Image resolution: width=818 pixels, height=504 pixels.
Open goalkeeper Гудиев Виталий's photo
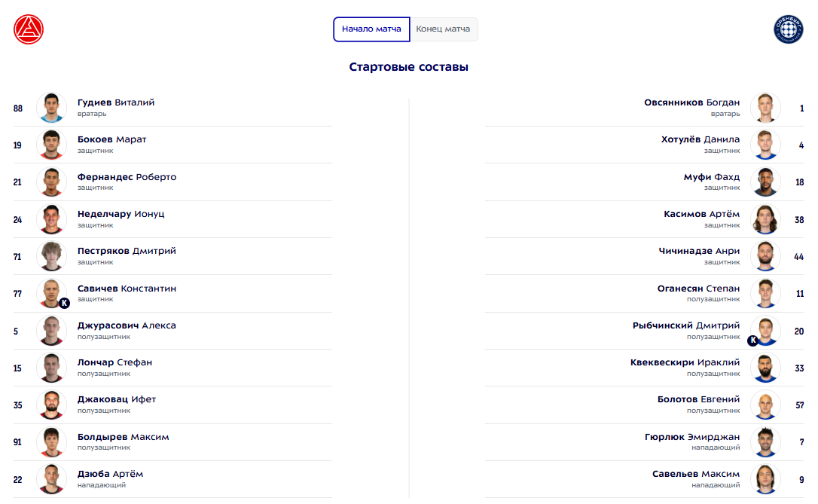(x=52, y=108)
